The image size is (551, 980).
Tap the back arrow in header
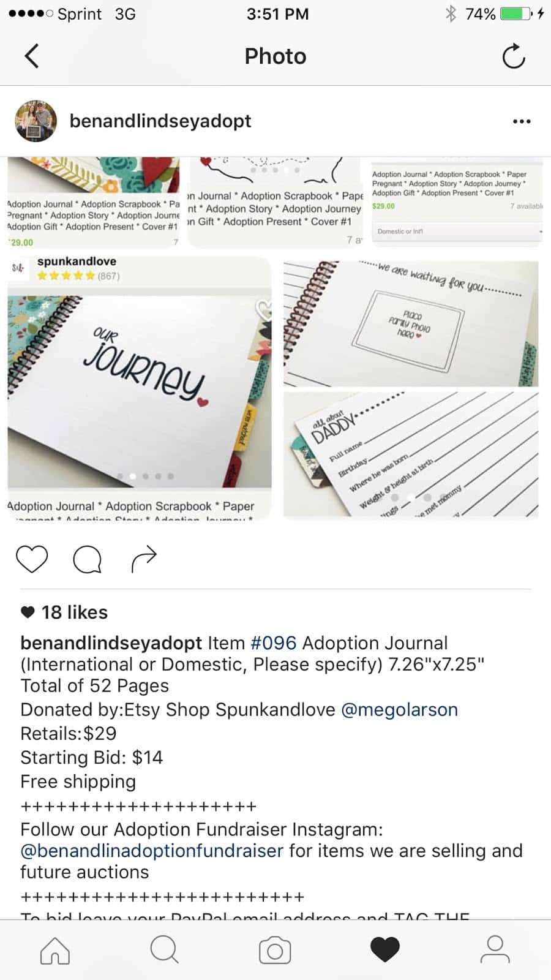coord(32,56)
